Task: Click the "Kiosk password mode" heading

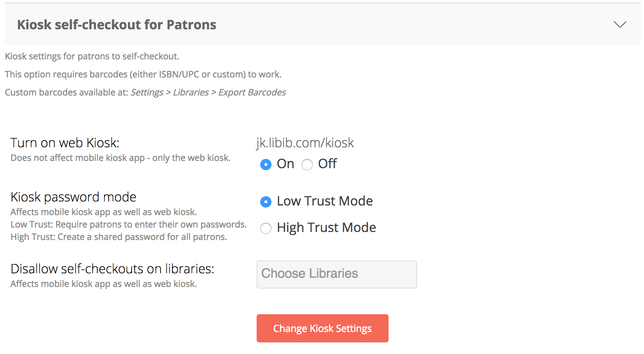Action: click(73, 197)
